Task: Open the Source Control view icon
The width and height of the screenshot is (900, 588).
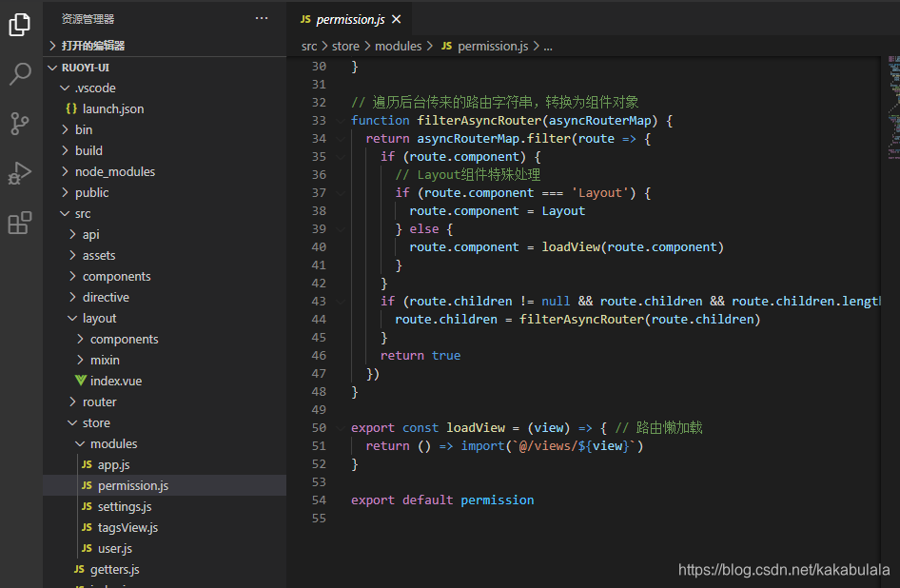Action: pyautogui.click(x=20, y=123)
